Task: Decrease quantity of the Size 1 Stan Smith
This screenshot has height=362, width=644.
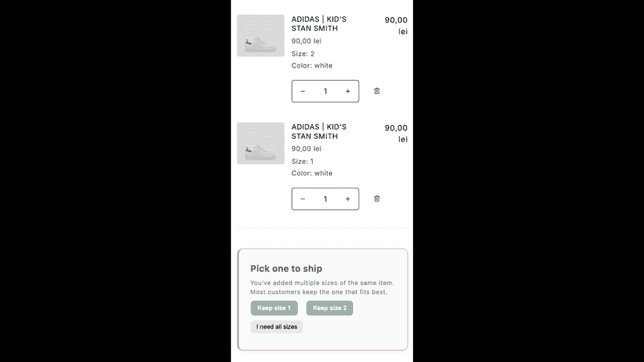Action: tap(303, 199)
